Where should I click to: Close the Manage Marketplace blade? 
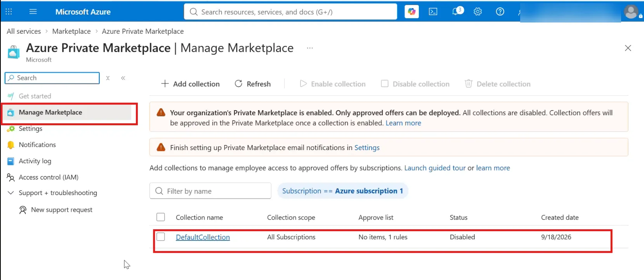pyautogui.click(x=628, y=48)
